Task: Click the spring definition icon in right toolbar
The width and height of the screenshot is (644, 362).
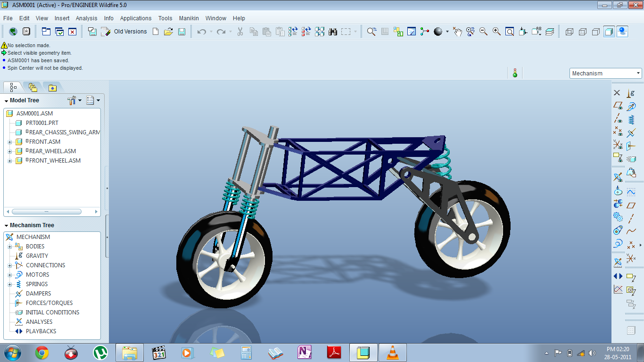Action: (631, 120)
